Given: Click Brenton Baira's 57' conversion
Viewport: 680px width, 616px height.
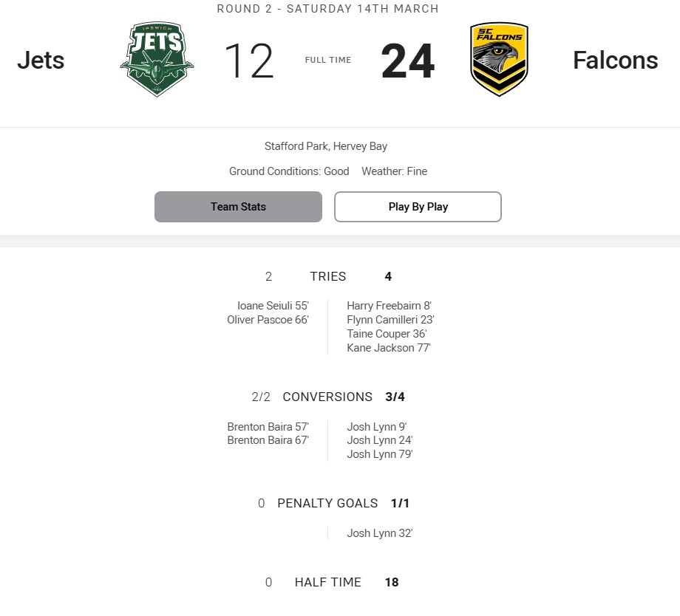Looking at the screenshot, I should [x=268, y=427].
